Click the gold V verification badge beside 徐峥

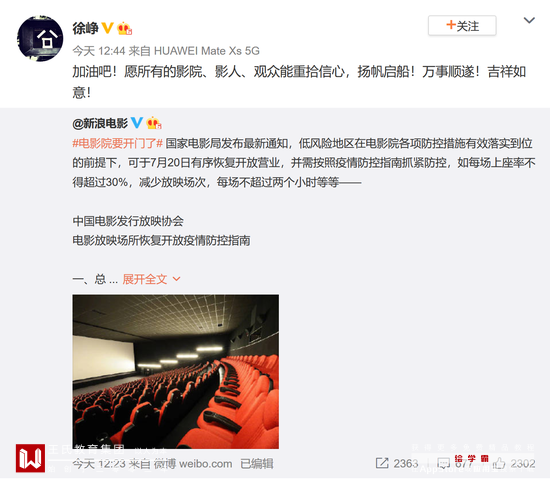[107, 28]
